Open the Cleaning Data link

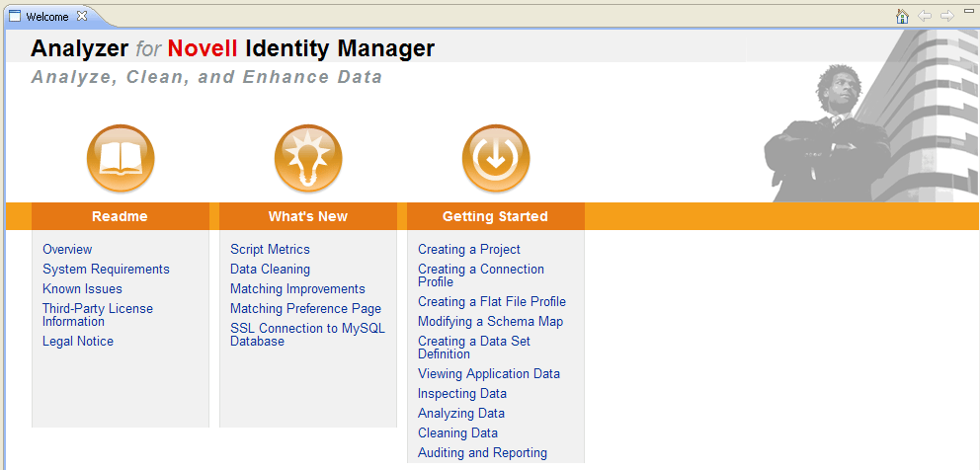click(x=457, y=433)
